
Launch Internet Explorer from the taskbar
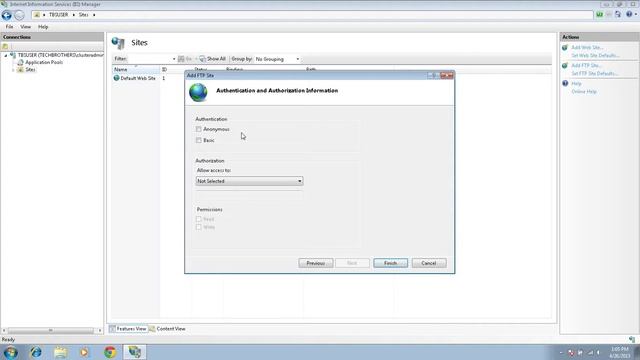pos(36,352)
